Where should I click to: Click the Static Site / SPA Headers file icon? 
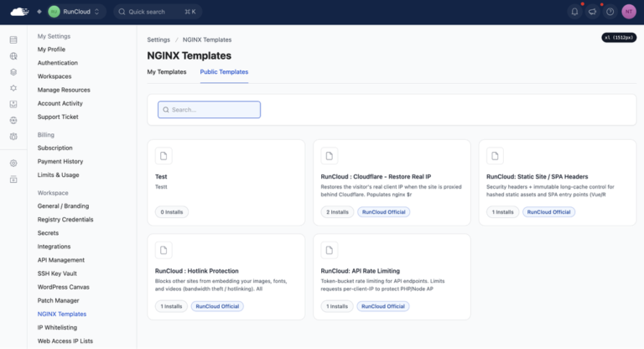[x=495, y=156]
